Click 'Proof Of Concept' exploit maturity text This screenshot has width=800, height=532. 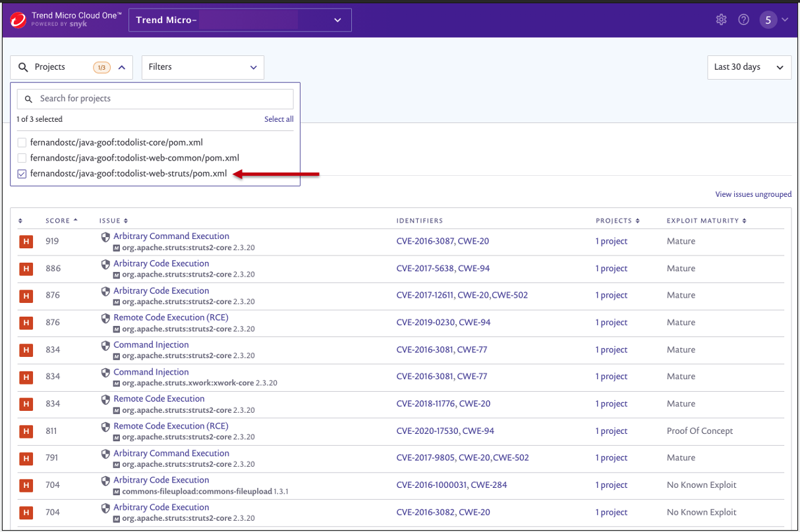coord(700,431)
